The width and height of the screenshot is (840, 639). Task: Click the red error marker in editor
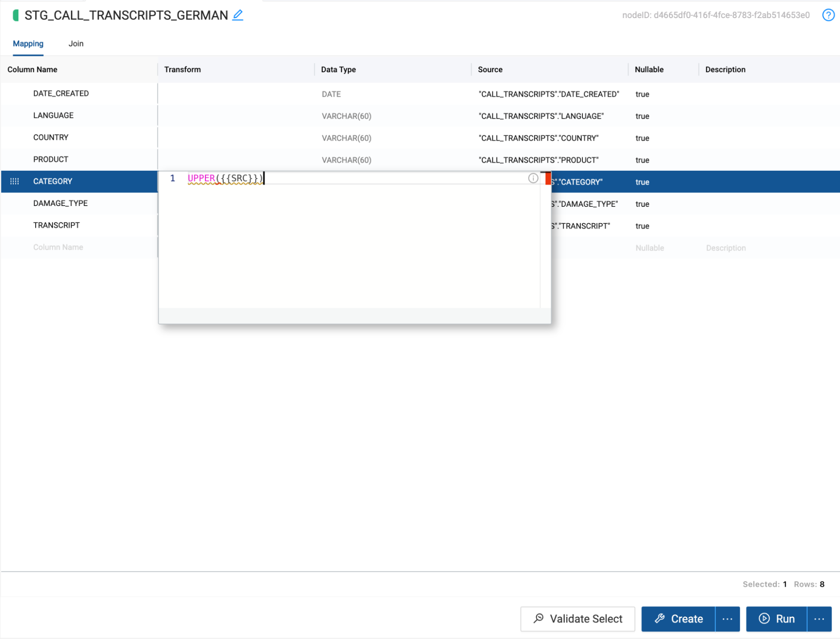[x=548, y=179]
